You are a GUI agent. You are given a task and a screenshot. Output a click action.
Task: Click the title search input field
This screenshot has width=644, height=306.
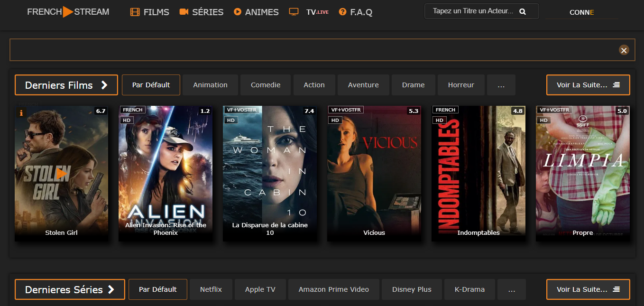point(473,11)
